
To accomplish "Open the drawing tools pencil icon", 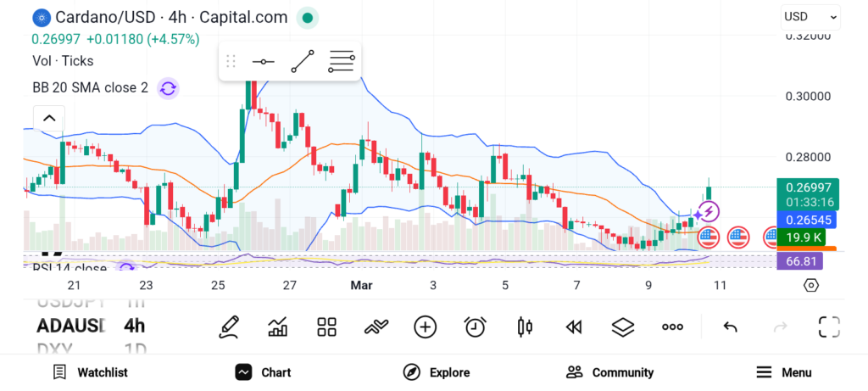I will tap(228, 327).
